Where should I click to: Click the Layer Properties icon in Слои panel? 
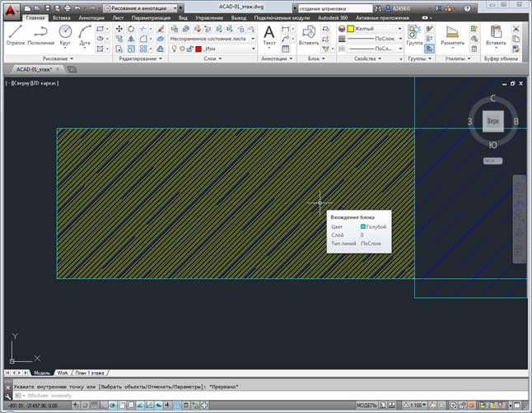click(x=175, y=29)
